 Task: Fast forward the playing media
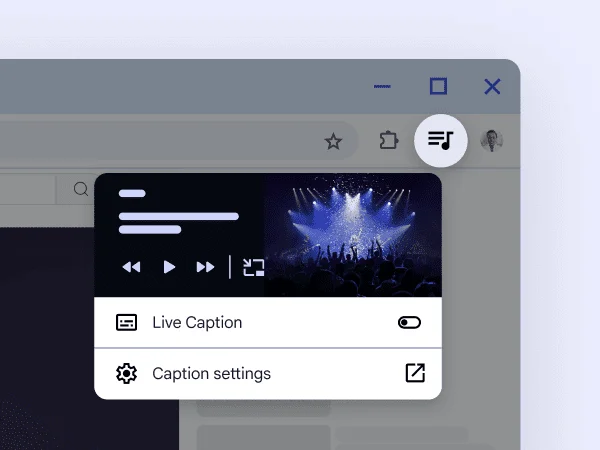205,267
